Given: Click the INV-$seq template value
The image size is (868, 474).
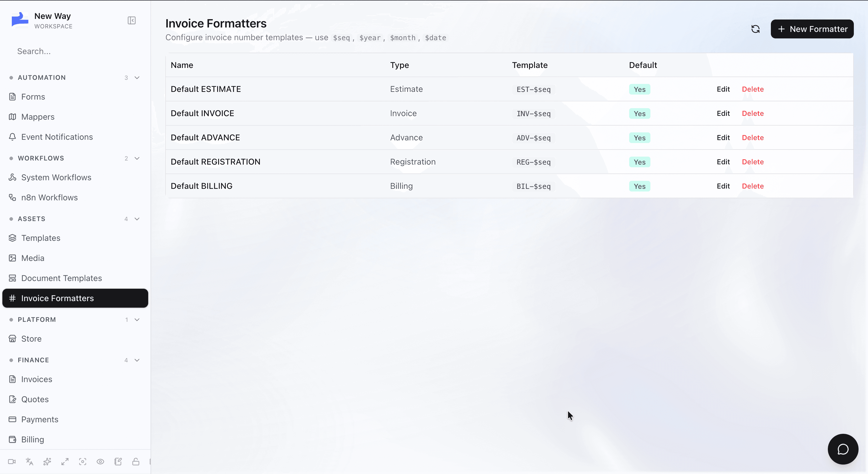Looking at the screenshot, I should 533,114.
